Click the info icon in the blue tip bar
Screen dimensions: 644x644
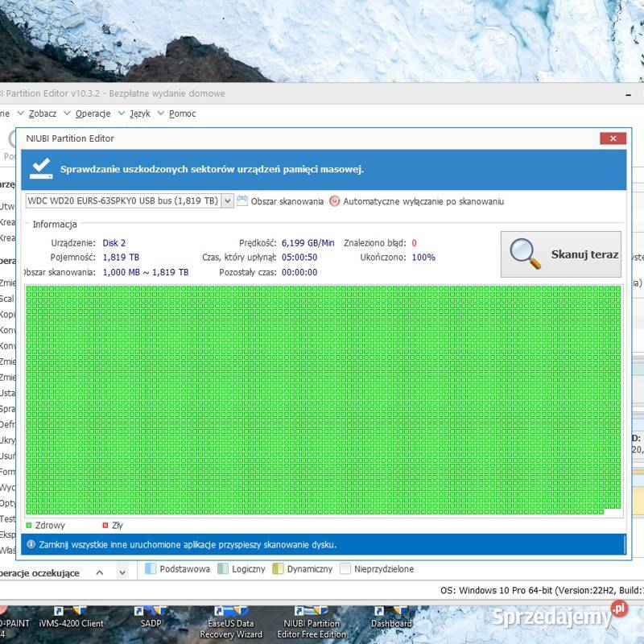pos(31,545)
